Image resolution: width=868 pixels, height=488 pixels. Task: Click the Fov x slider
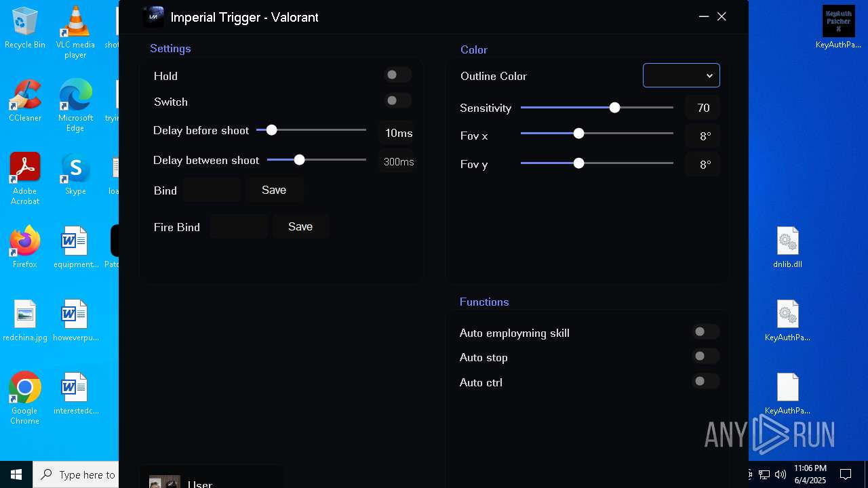(597, 134)
